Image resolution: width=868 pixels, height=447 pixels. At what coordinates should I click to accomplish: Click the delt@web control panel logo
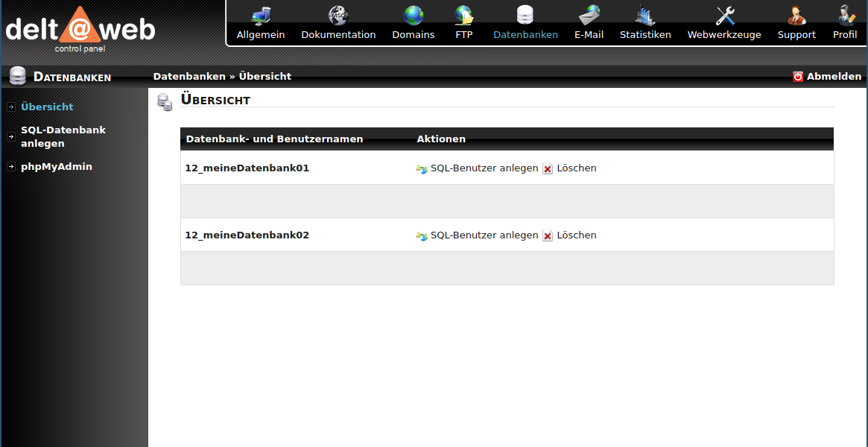pos(80,30)
